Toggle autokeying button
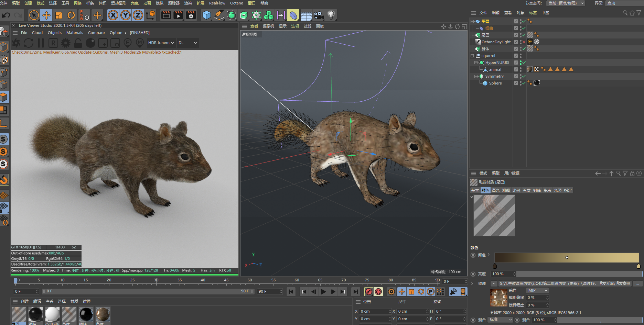 (378, 292)
